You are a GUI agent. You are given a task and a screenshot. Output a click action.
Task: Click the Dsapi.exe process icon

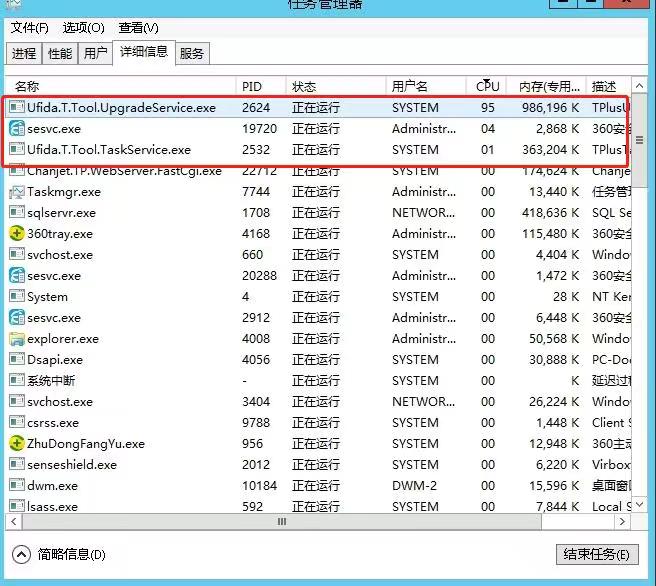tap(17, 359)
